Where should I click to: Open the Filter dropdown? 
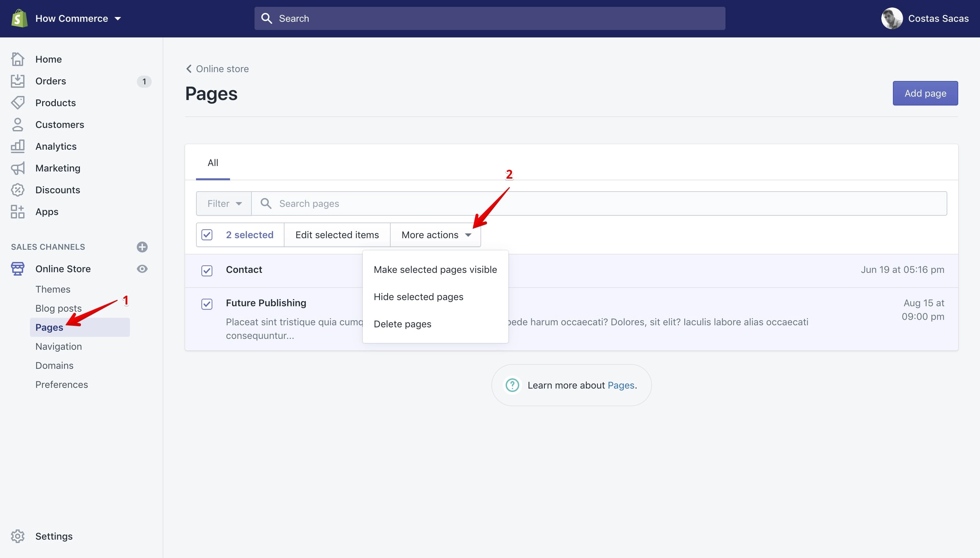(224, 203)
